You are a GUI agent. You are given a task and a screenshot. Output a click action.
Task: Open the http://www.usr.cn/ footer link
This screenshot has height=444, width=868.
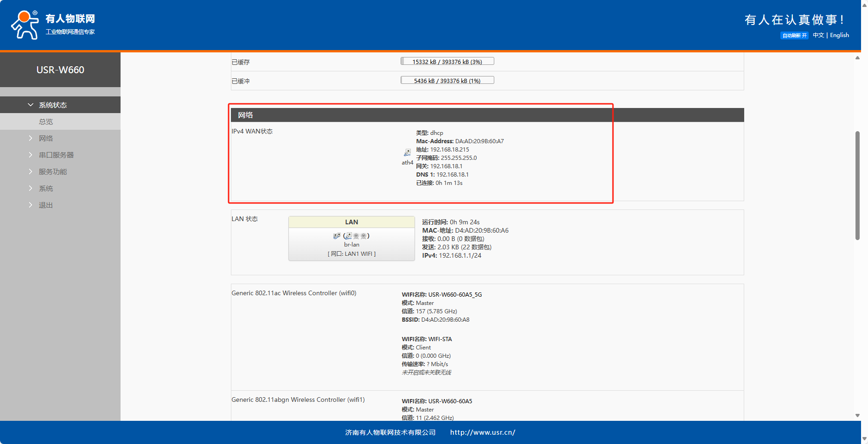point(482,432)
